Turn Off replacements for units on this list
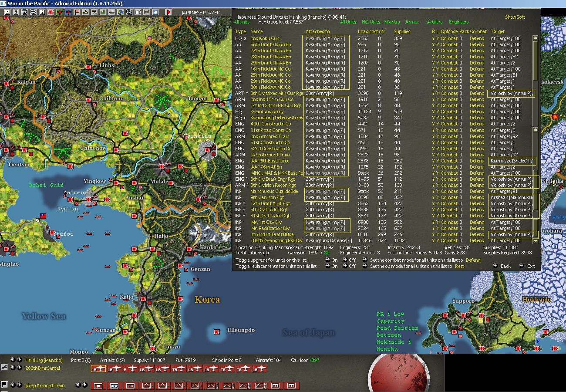Image resolution: width=566 pixels, height=392 pixels. coord(345,266)
